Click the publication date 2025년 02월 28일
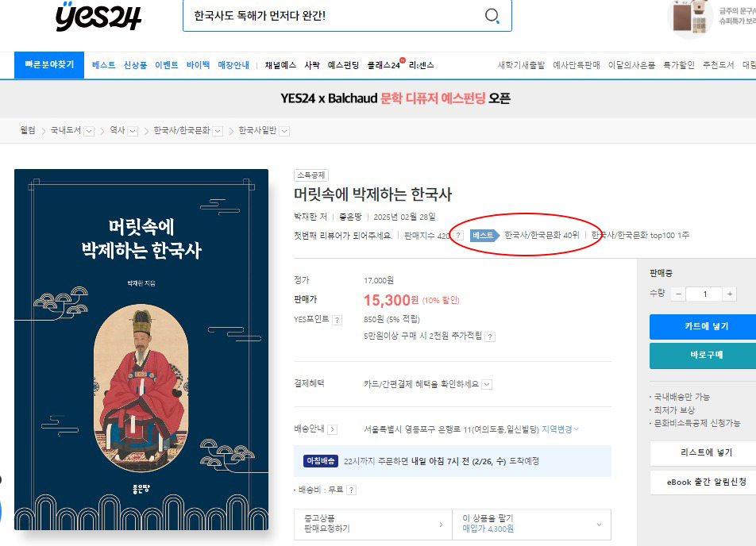 pos(404,217)
